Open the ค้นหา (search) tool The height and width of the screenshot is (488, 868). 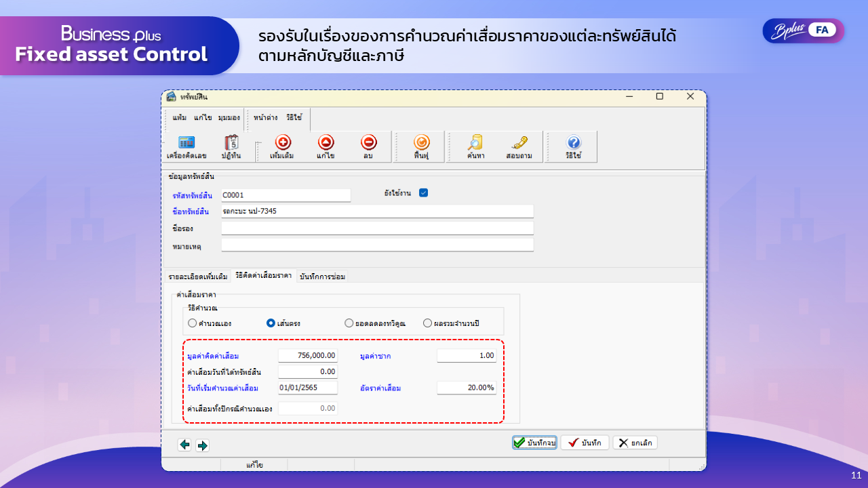[474, 145]
